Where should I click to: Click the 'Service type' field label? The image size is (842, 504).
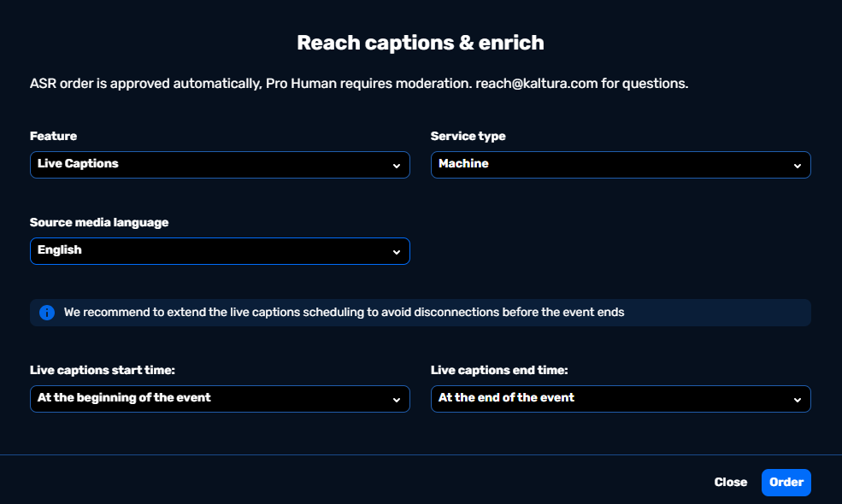[x=468, y=136]
